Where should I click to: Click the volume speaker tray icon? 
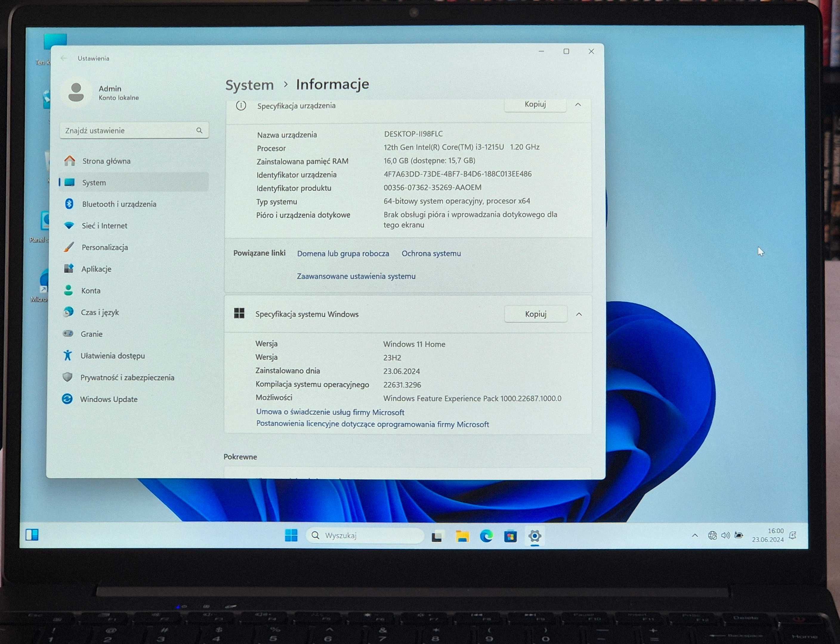(x=725, y=535)
